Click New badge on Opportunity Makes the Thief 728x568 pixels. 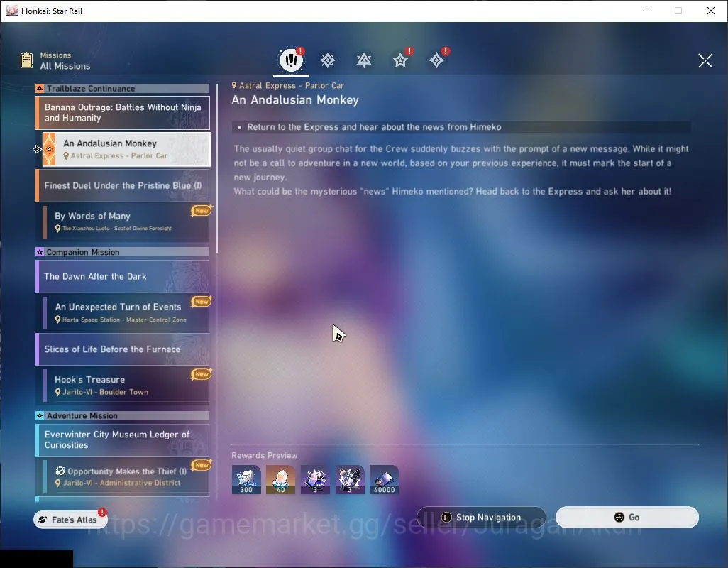[x=202, y=465]
